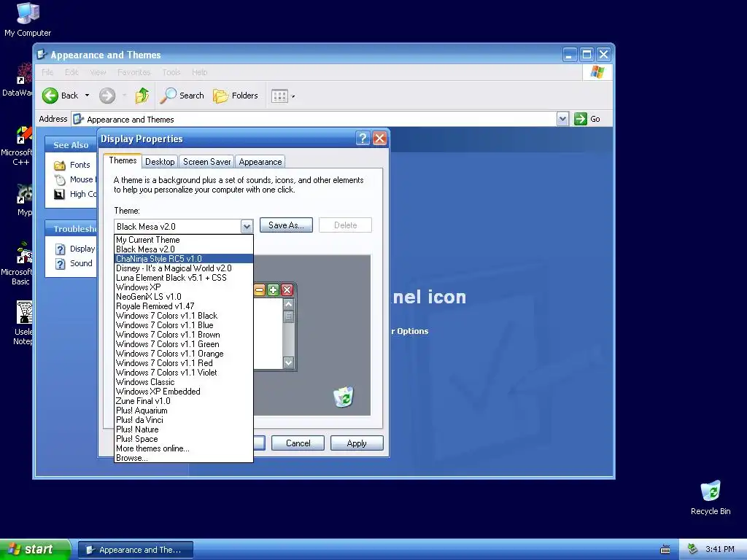Pick Royale Remixed v1.47 theme
Screen dimensions: 747x560
[184, 306]
